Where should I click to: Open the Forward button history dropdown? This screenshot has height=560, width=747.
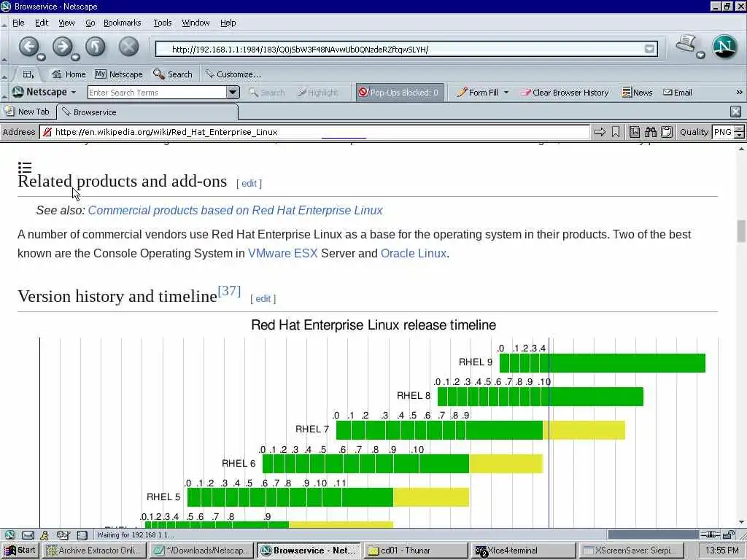click(75, 58)
